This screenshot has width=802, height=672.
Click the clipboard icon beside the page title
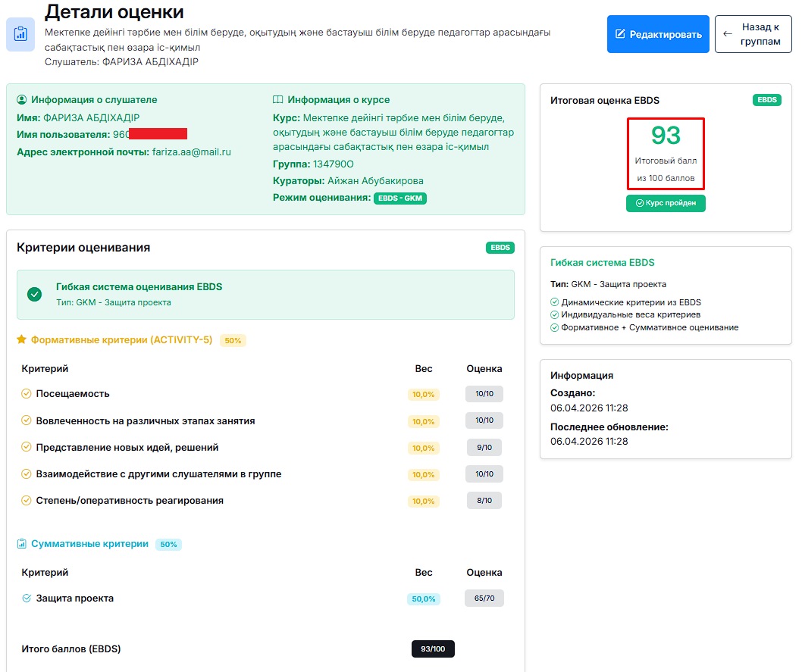click(x=20, y=34)
